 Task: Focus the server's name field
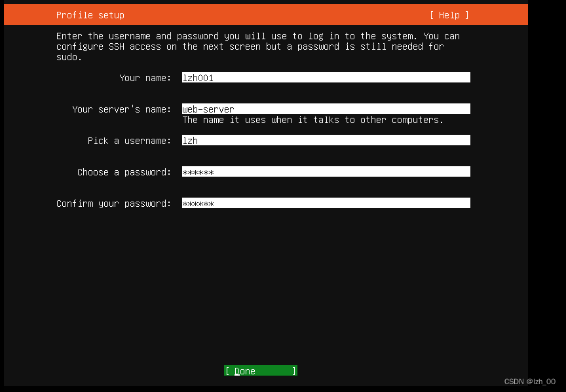326,109
